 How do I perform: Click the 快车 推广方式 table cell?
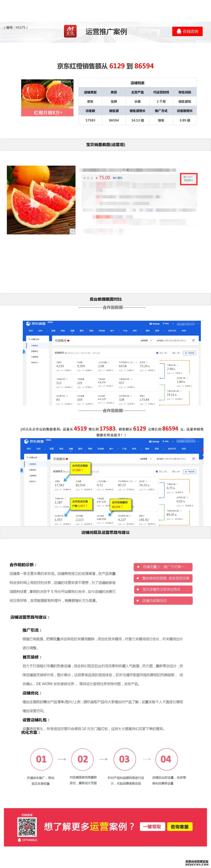tap(161, 120)
